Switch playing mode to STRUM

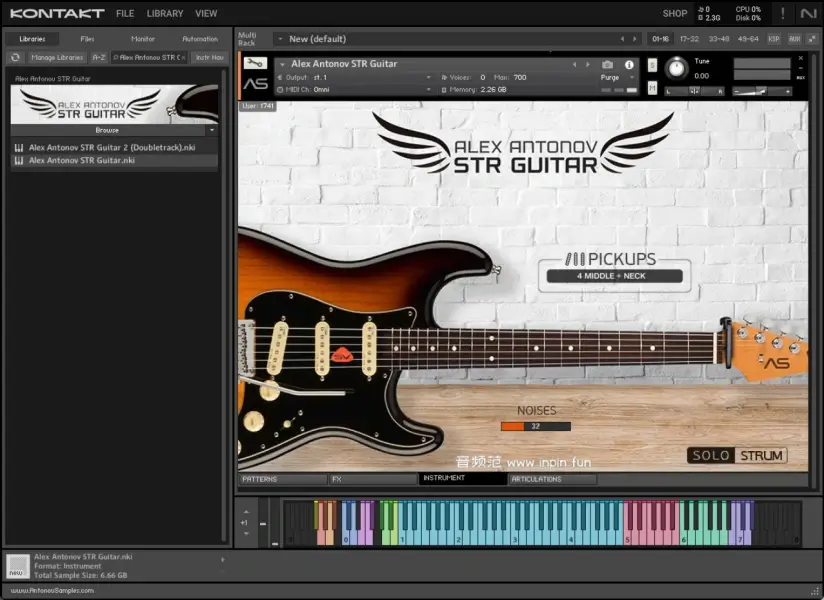[762, 456]
